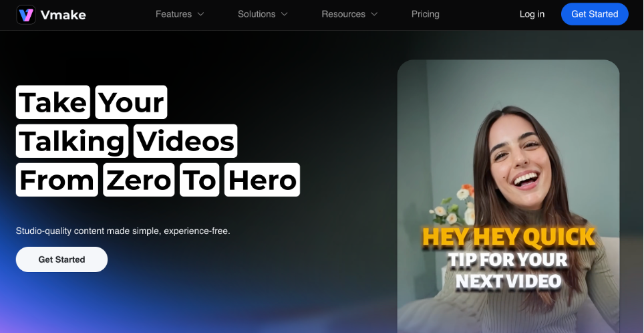Click the white Get Started hero button
Image resolution: width=644 pixels, height=333 pixels.
coord(61,259)
